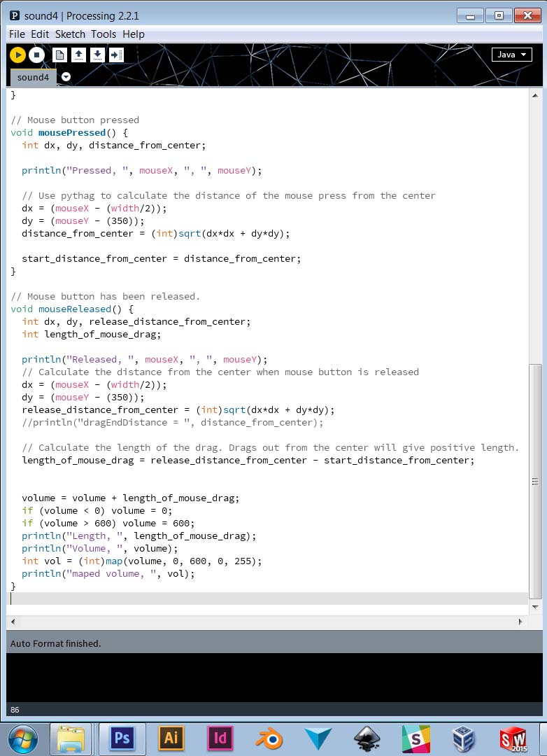Click the 'int length_of_mouse_drag;' line
Screen dimensions: 547x756
(91, 334)
